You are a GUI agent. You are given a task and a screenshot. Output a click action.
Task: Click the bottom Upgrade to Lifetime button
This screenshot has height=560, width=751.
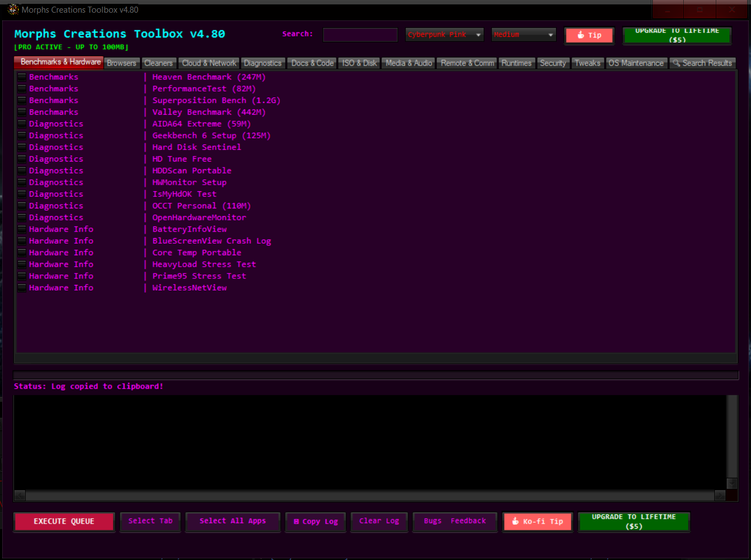click(x=634, y=521)
